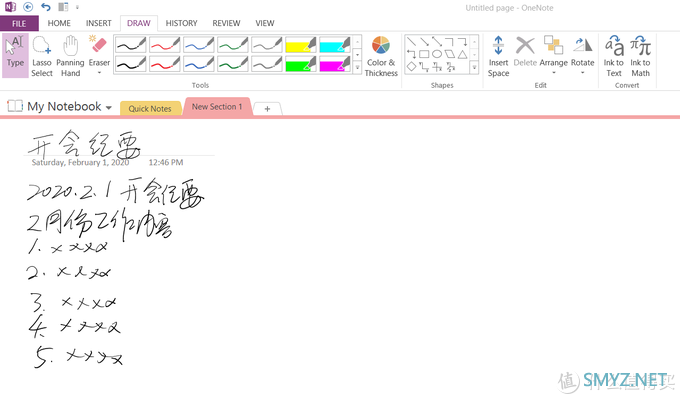
Task: Click the Back arrow in quick access toolbar
Action: (28, 7)
